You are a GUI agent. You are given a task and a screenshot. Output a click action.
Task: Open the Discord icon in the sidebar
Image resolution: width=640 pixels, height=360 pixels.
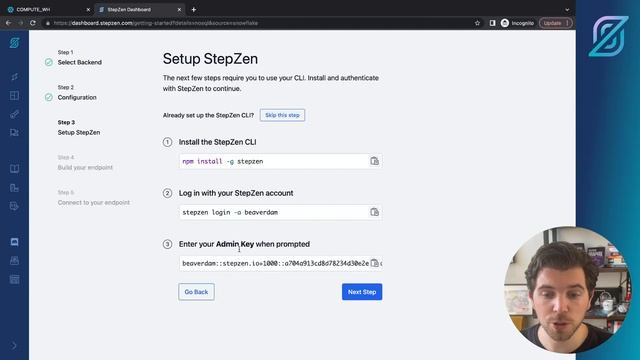tap(14, 242)
